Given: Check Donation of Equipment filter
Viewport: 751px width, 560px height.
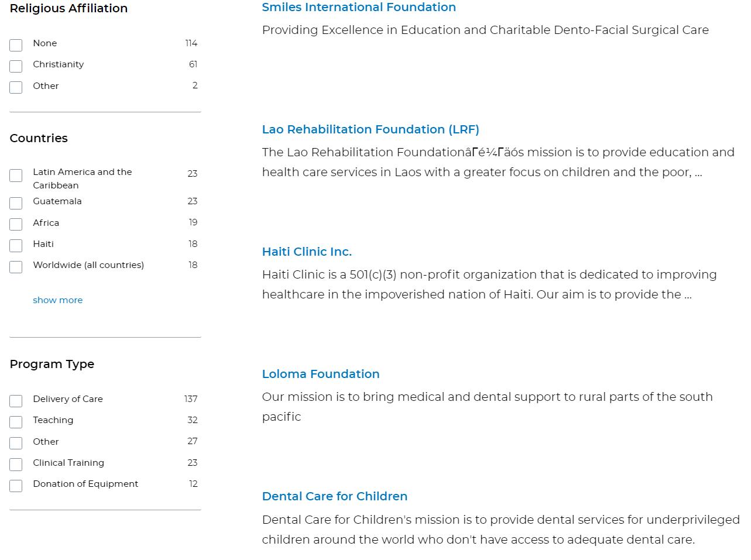Looking at the screenshot, I should click(x=16, y=486).
